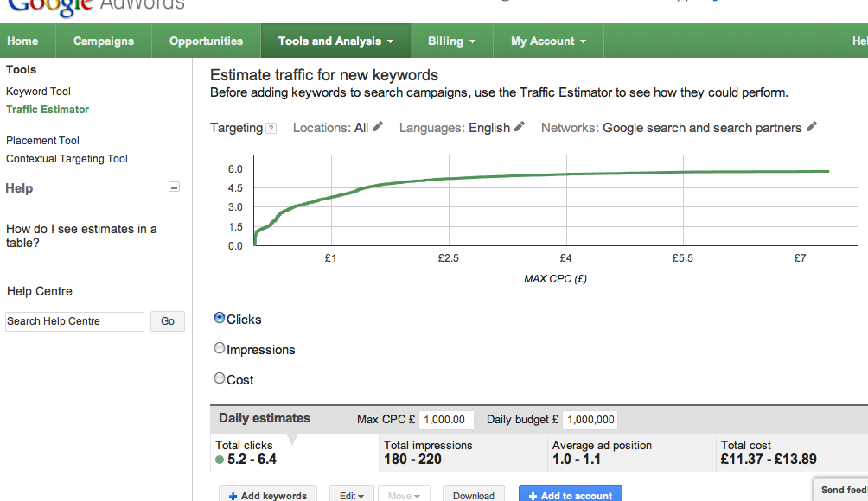
Task: Open 'How do I see estimates' help link
Action: click(x=81, y=236)
